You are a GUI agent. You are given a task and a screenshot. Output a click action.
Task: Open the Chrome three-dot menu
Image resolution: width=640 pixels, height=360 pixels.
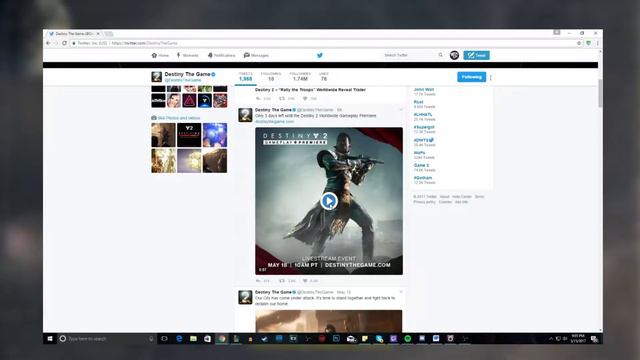597,43
